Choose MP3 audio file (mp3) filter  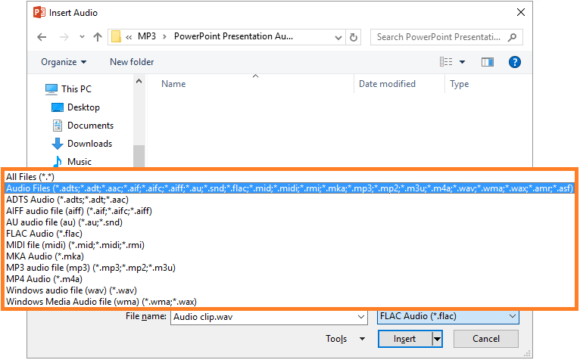(x=91, y=268)
